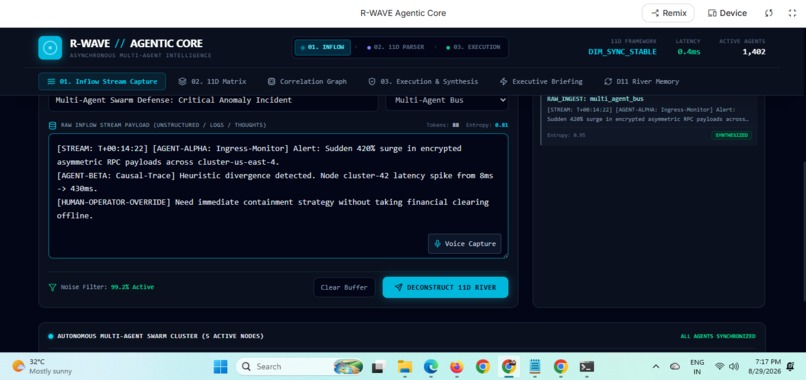The height and width of the screenshot is (380, 806).
Task: Click the DIM_SYNC_STABLE framework status
Action: [x=622, y=51]
